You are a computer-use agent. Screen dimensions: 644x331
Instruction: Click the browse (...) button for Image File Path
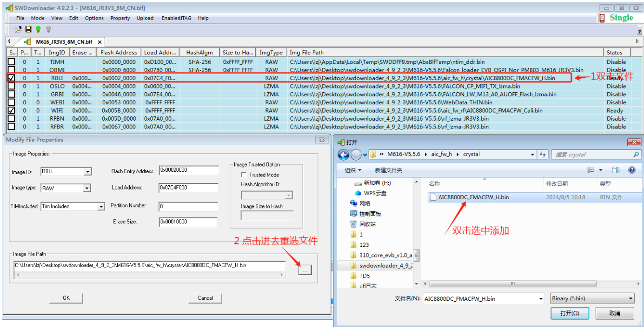point(305,270)
